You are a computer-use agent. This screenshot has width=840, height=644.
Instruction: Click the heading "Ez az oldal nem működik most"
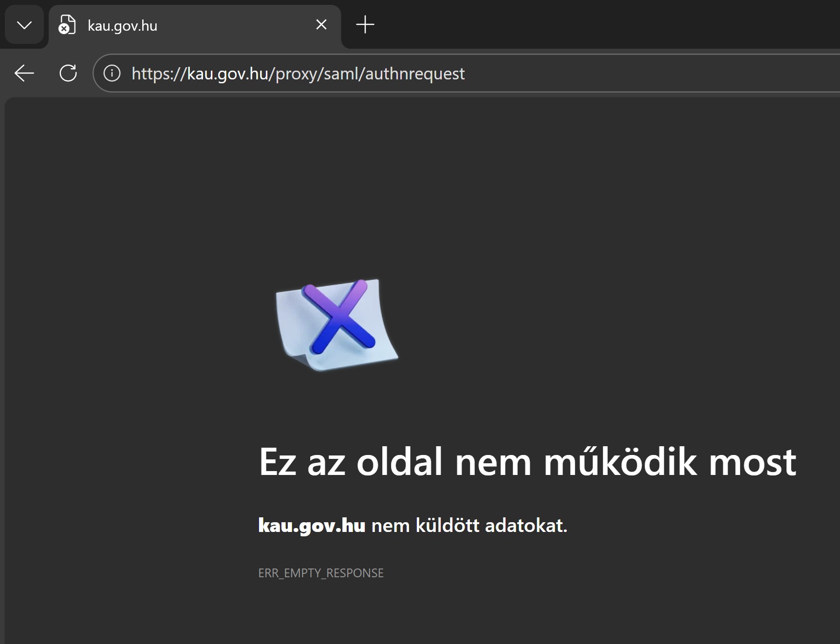pyautogui.click(x=527, y=462)
